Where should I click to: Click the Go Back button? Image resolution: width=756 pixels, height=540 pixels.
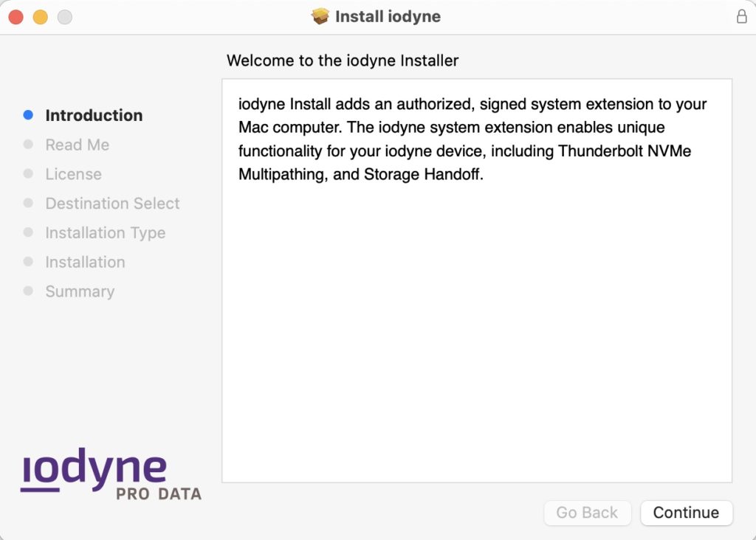587,513
